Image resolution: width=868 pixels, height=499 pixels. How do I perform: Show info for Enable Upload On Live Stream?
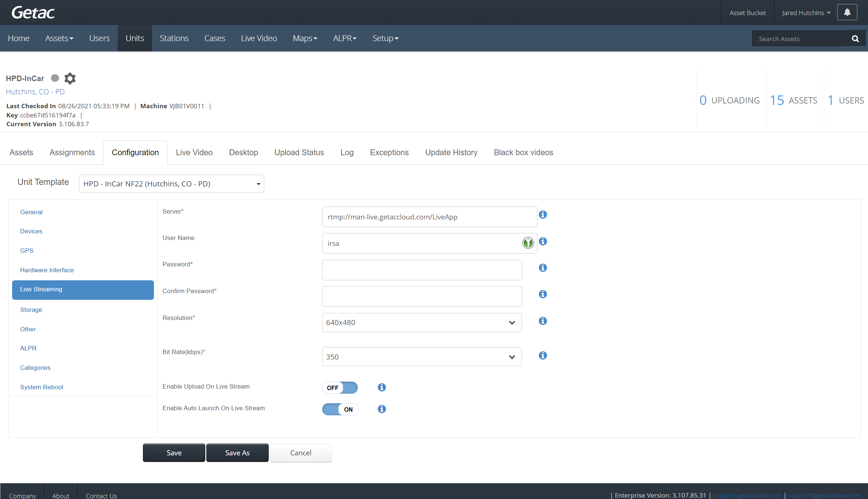[x=382, y=387]
